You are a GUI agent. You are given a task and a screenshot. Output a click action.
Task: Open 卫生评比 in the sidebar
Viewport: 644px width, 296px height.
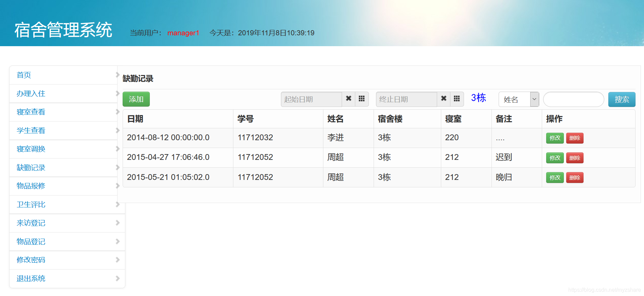(31, 204)
